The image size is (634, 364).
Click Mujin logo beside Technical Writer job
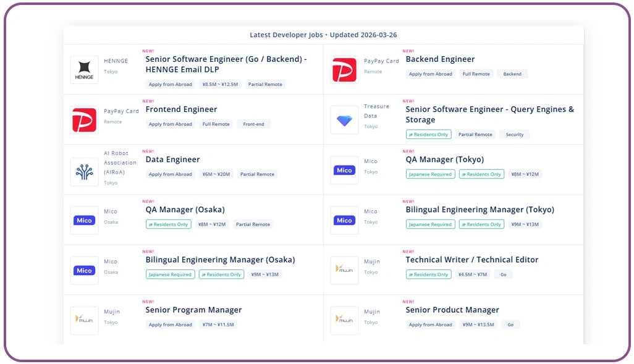tap(344, 271)
